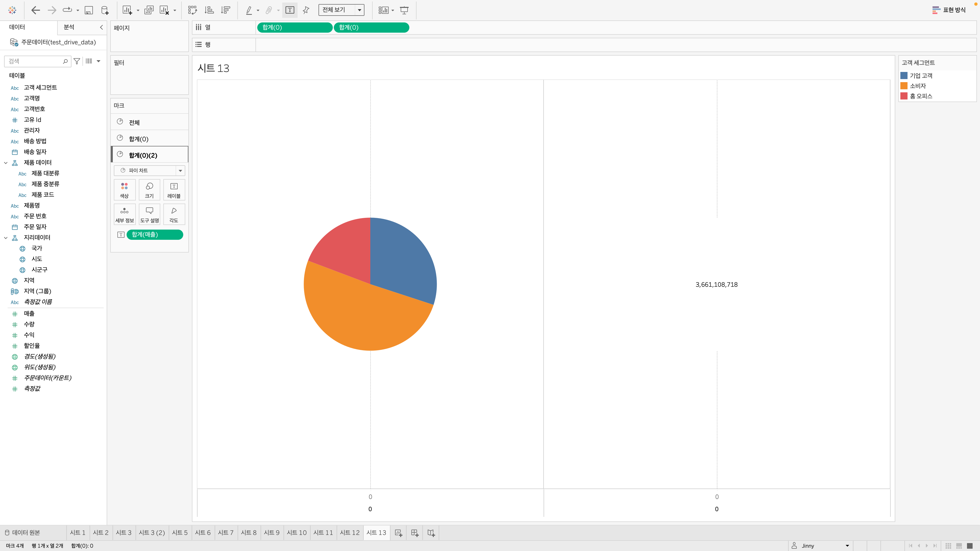This screenshot has height=551, width=980.
Task: Click the undo back arrow
Action: (x=35, y=10)
